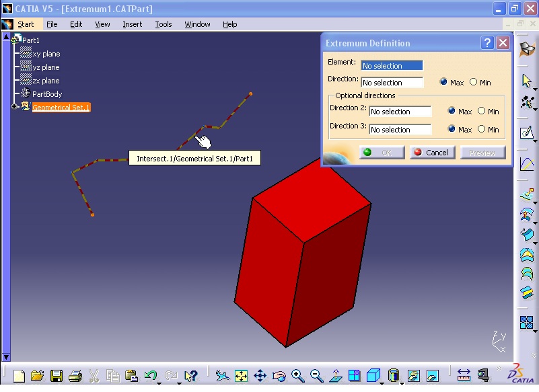Click the Print icon
Screen dimensions: 539x392
point(75,376)
